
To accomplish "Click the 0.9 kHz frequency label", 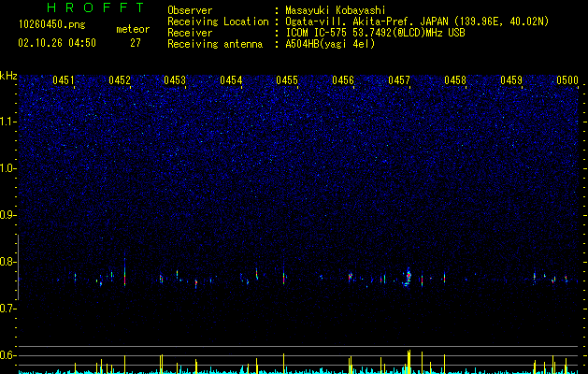I will 8,215.
